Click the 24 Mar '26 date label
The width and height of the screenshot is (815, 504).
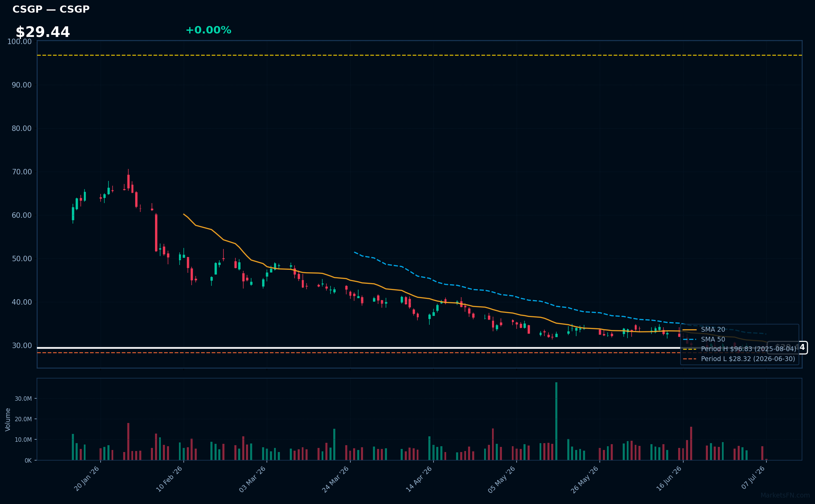[336, 479]
